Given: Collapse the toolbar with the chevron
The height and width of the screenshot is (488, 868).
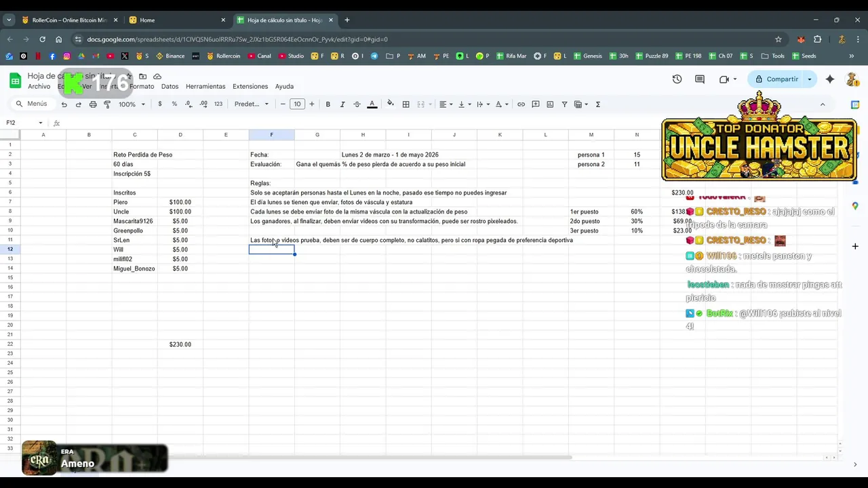Looking at the screenshot, I should (x=823, y=104).
